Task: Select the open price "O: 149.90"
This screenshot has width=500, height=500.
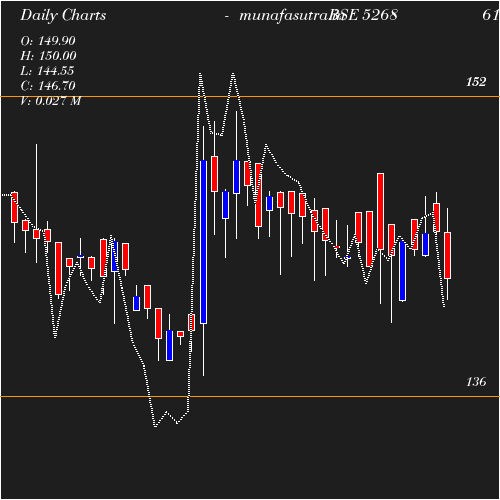Action: (48, 41)
